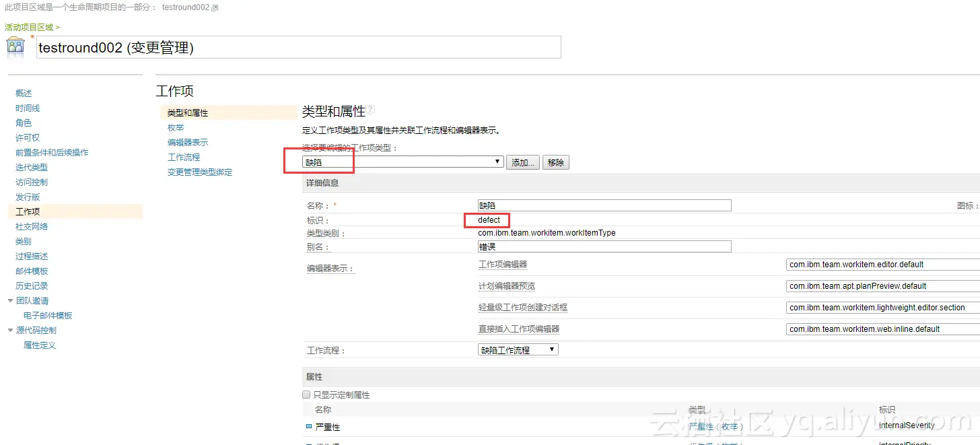Open testround002 lifecycle project external link icon
The image size is (980, 445).
215,8
